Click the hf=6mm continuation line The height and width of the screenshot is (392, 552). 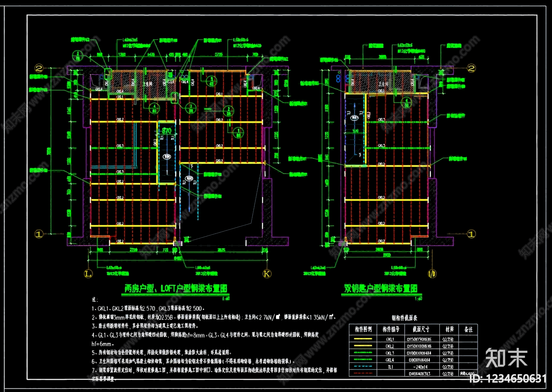103,344
